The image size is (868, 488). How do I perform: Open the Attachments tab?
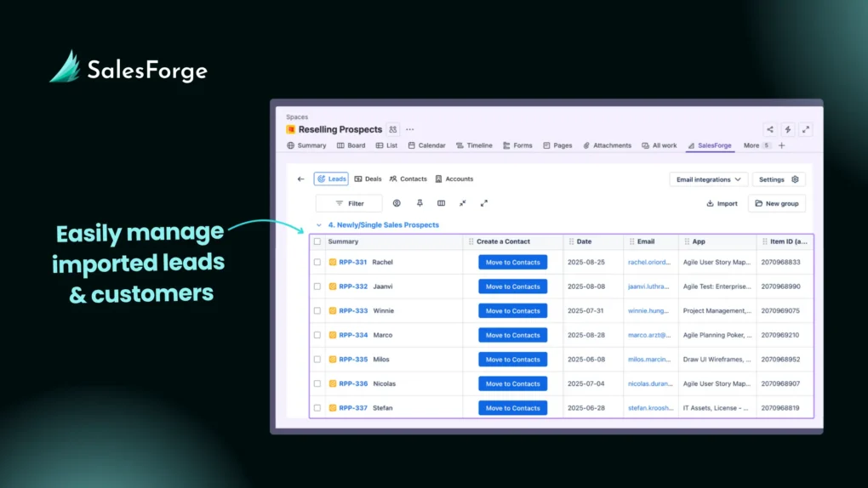[x=607, y=145]
